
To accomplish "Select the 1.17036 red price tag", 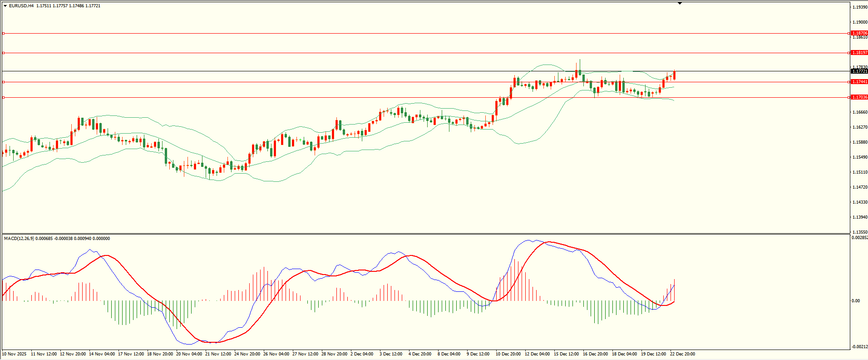I will tap(859, 97).
